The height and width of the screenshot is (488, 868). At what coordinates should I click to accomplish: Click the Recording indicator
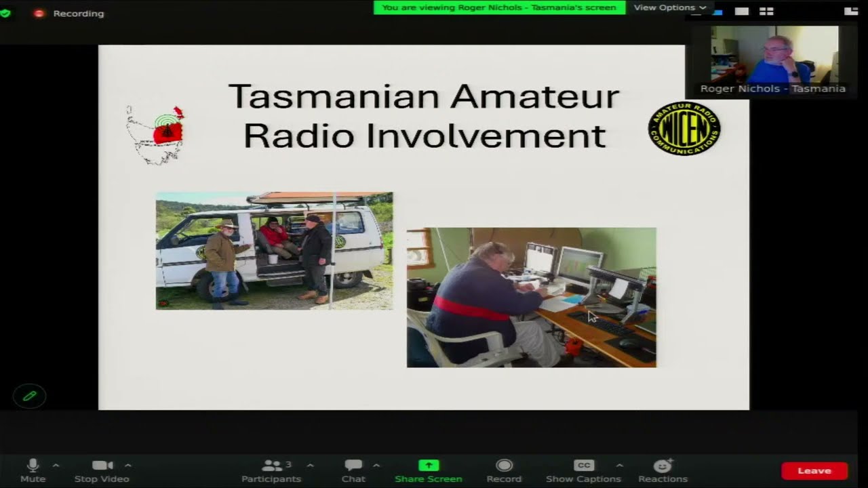[x=71, y=14]
